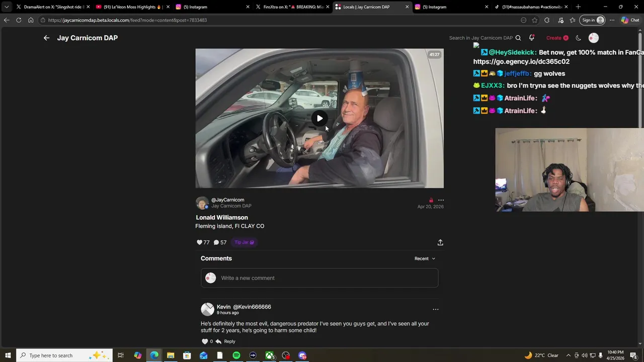Image resolution: width=644 pixels, height=362 pixels.
Task: Open the egency.io link in chat overlay
Action: (x=521, y=61)
